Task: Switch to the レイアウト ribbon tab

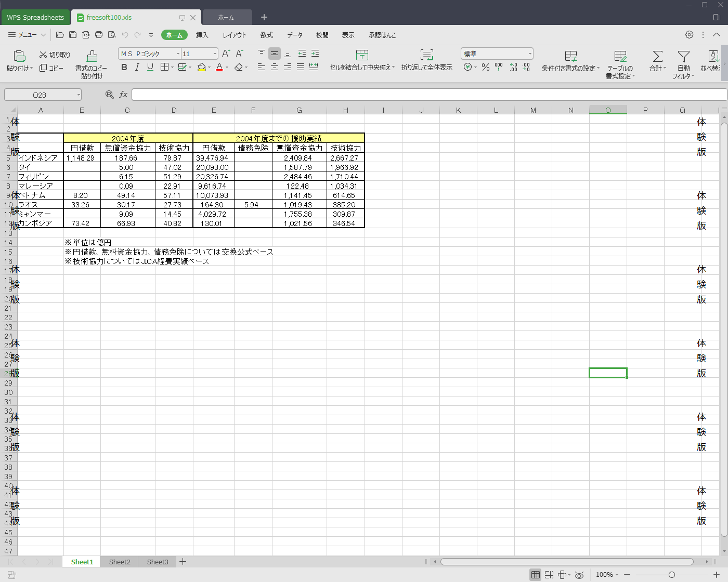Action: 234,35
